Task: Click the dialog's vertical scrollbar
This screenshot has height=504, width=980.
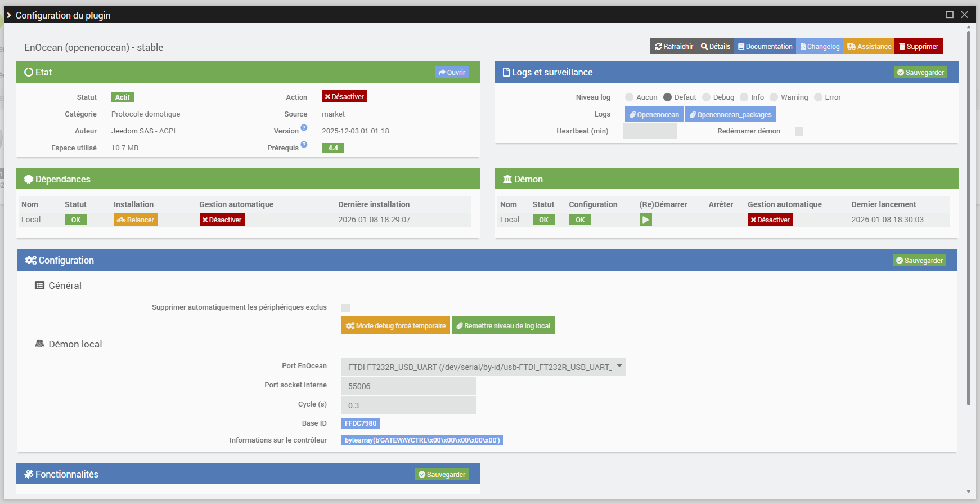Action: tap(969, 218)
